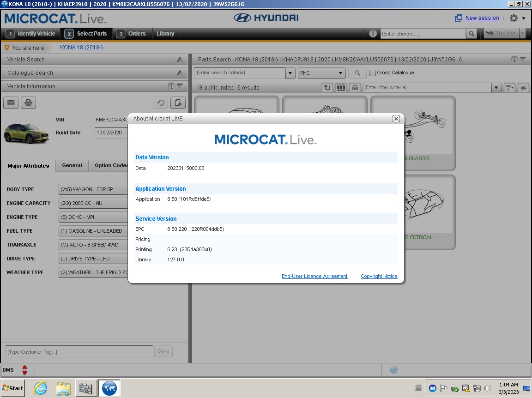532x398 pixels.
Task: Print the vehicle information
Action: coord(29,103)
